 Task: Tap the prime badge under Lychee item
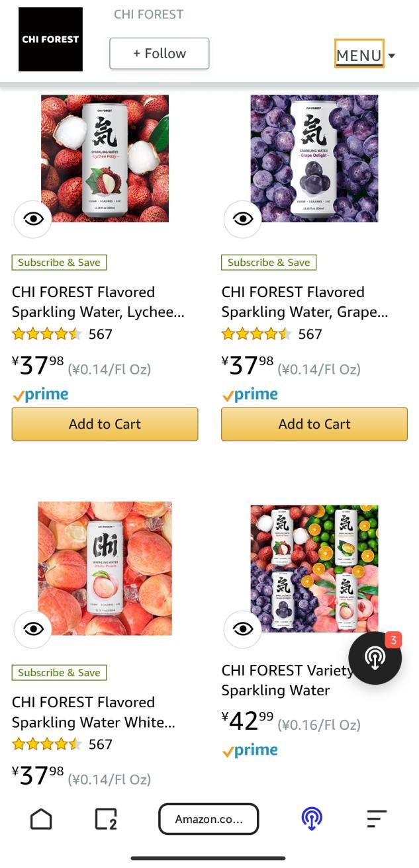click(x=40, y=395)
